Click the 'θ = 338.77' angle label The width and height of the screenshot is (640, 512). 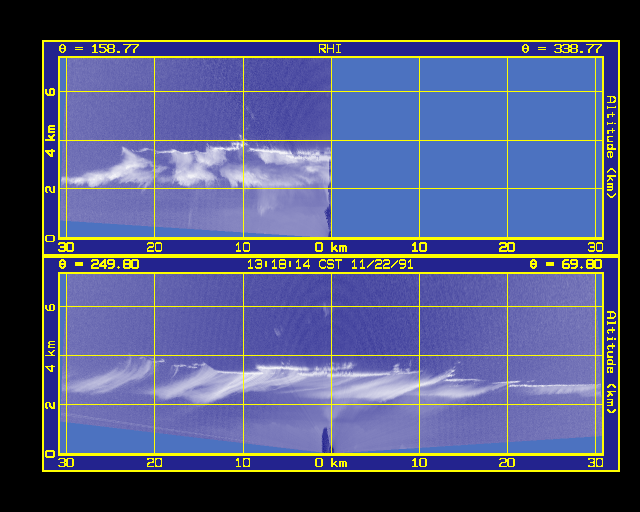tap(562, 49)
